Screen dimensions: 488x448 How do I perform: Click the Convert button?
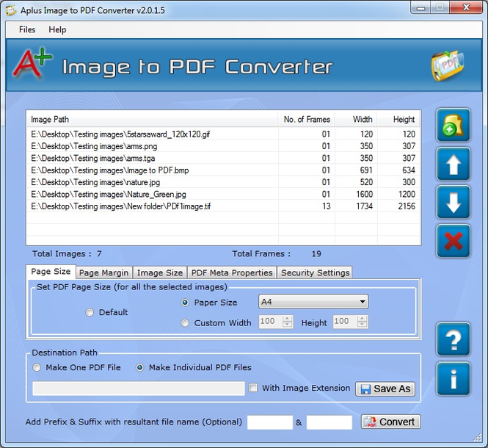pyautogui.click(x=390, y=422)
